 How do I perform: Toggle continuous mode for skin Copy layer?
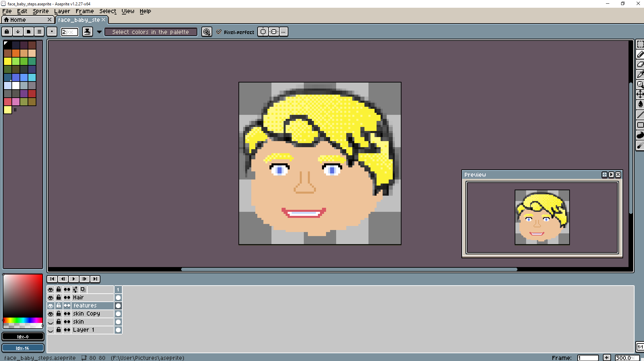click(67, 314)
